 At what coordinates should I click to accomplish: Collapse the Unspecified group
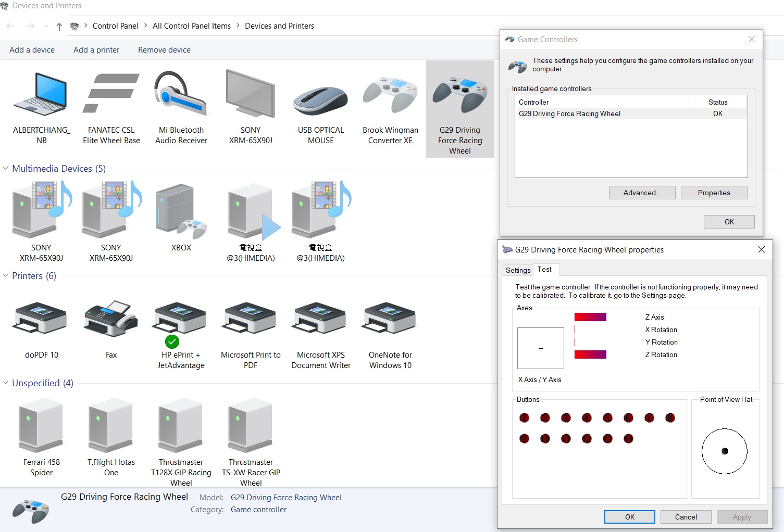pyautogui.click(x=6, y=383)
